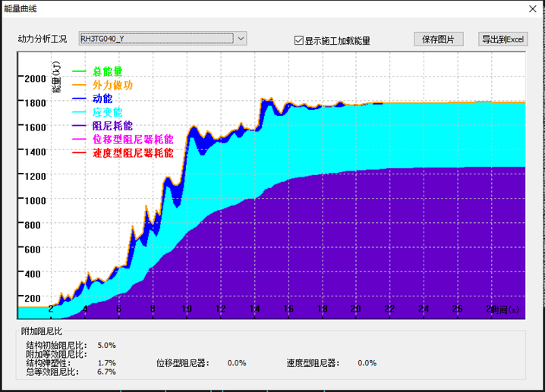Click the 阻尼耗能 legend entry
The height and width of the screenshot is (392, 545).
click(112, 126)
